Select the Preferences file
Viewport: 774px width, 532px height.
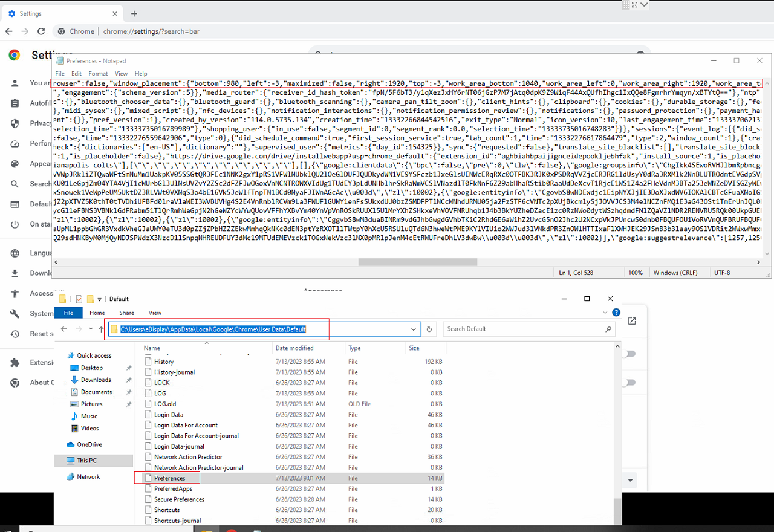point(169,478)
